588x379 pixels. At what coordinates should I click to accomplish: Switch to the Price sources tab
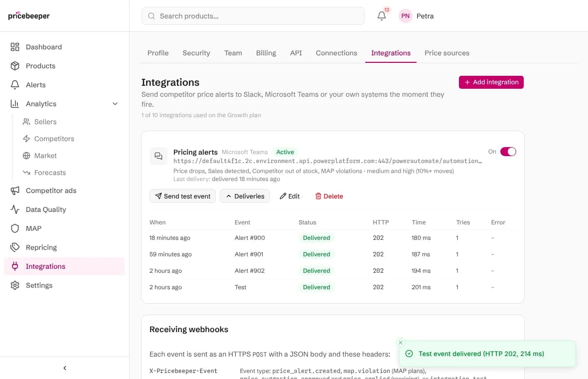click(x=446, y=53)
